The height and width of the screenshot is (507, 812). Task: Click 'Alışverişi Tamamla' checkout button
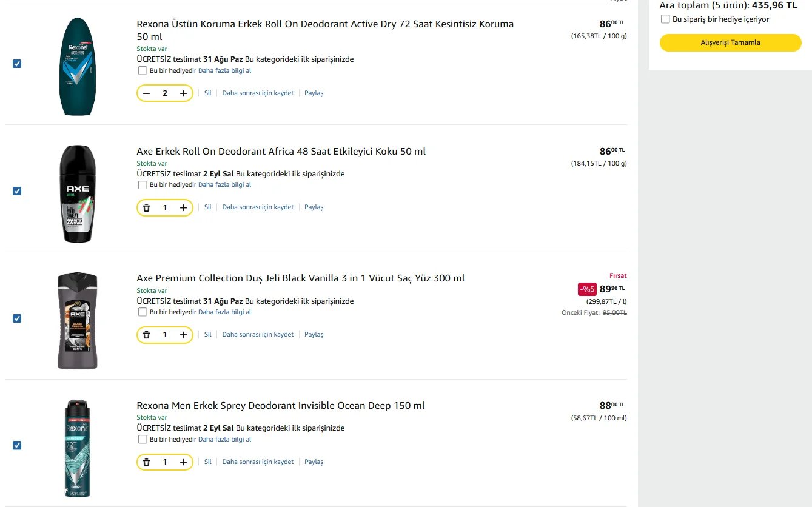tap(730, 42)
